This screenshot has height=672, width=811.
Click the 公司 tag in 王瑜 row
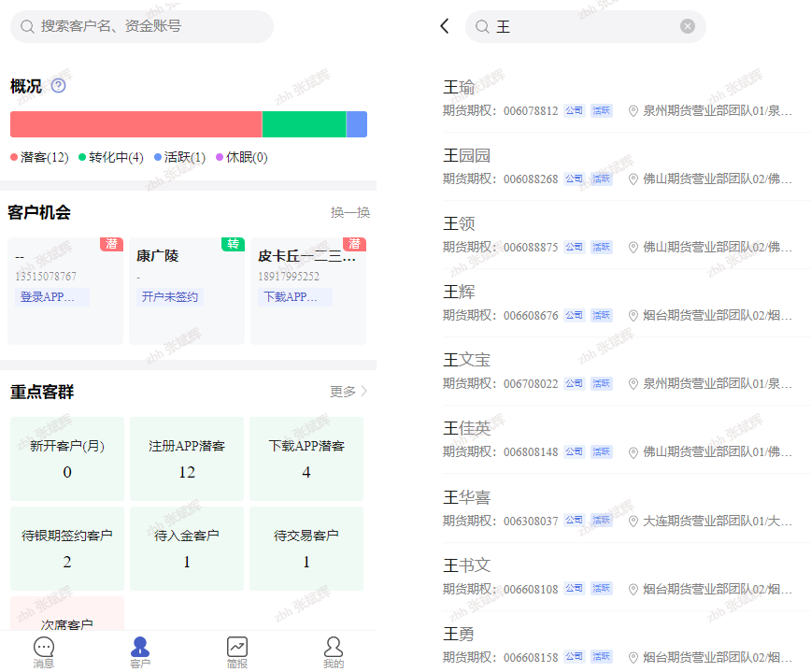[574, 110]
